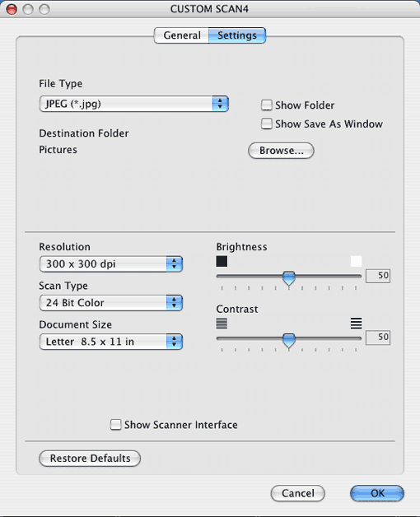Viewport: 420px width, 517px height.
Task: Click the Resolution dropdown arrow stepper
Action: (x=175, y=263)
